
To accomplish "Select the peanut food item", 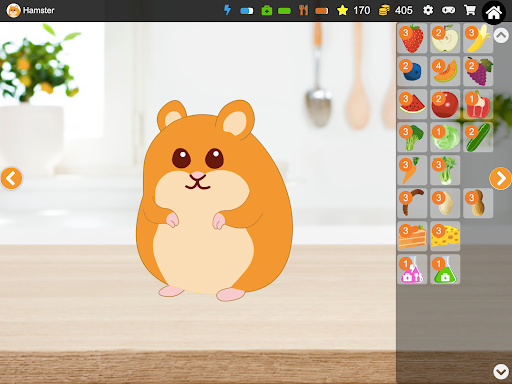I will [478, 203].
